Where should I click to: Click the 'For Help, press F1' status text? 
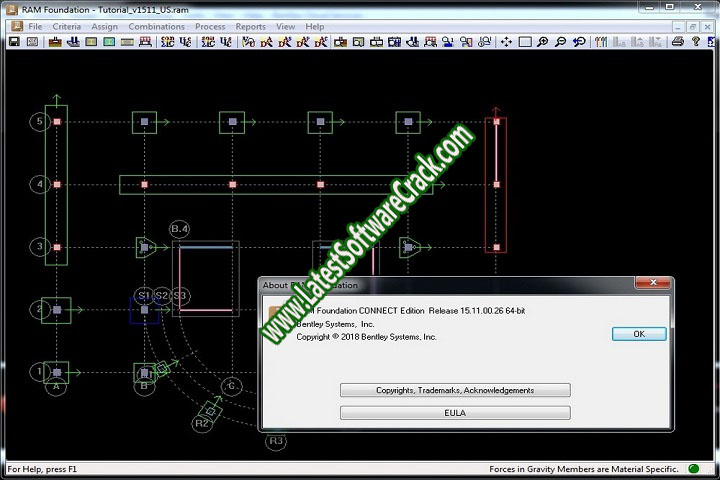point(42,469)
